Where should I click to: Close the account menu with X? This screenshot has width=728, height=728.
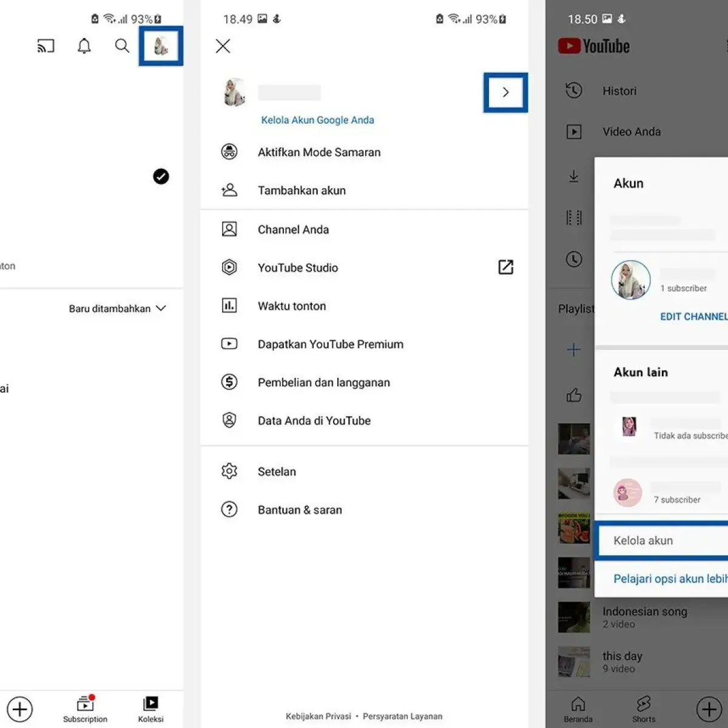[x=223, y=46]
